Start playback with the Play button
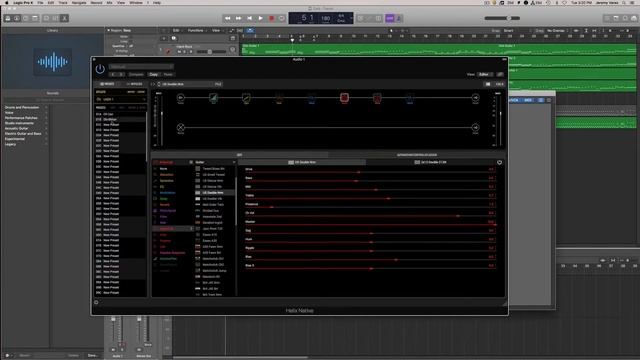 pos(260,18)
